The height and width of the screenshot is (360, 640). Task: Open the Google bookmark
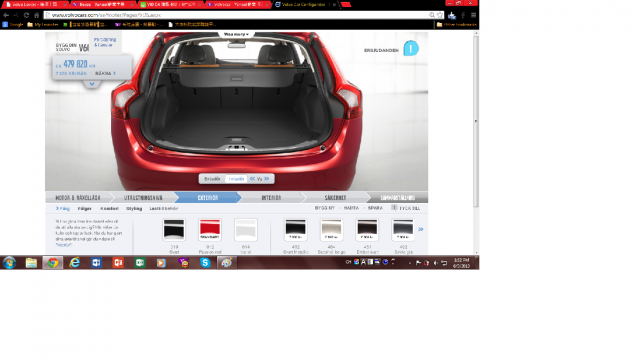point(13,24)
